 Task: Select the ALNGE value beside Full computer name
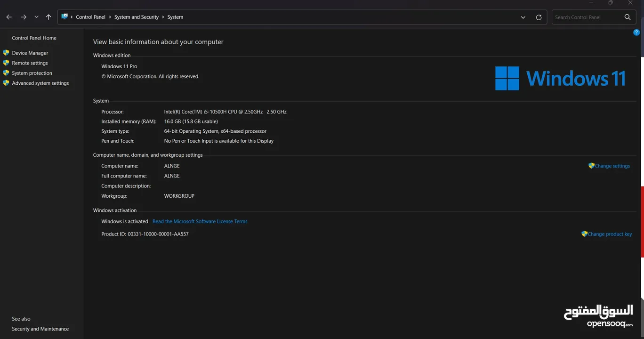click(x=172, y=176)
